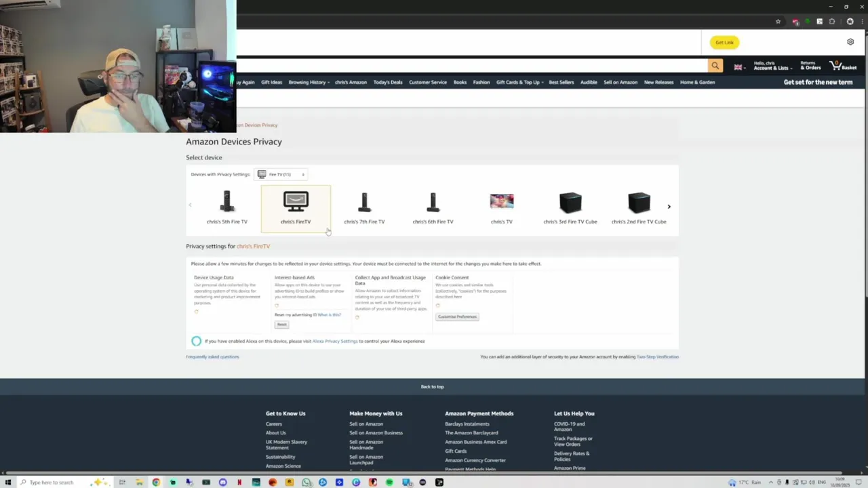Open the What is this? link

[329, 314]
